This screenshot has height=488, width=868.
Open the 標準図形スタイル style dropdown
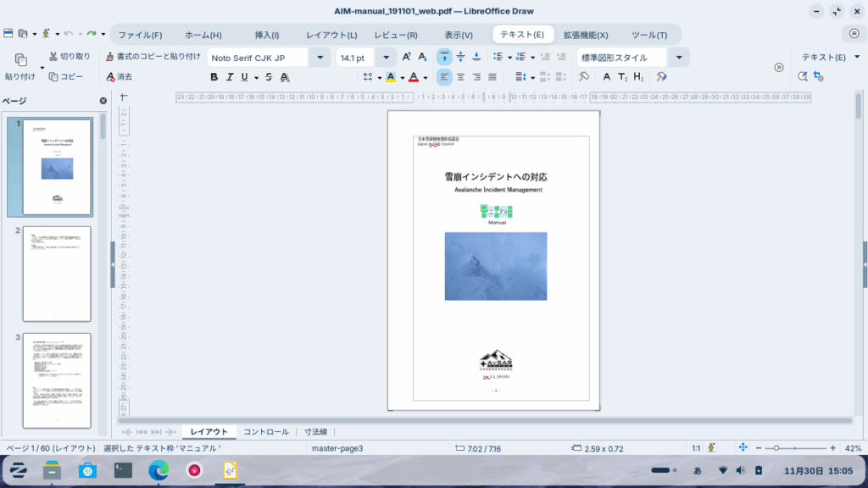pyautogui.click(x=679, y=58)
